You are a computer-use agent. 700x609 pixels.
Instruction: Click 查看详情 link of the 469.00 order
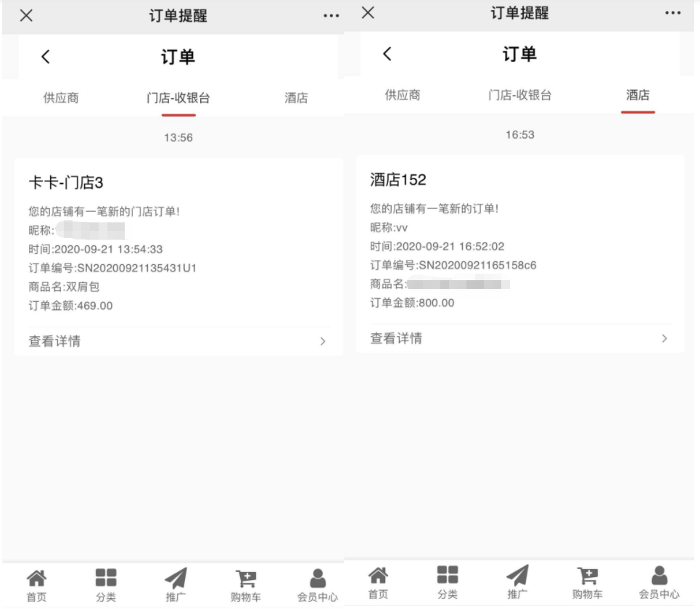tap(54, 341)
